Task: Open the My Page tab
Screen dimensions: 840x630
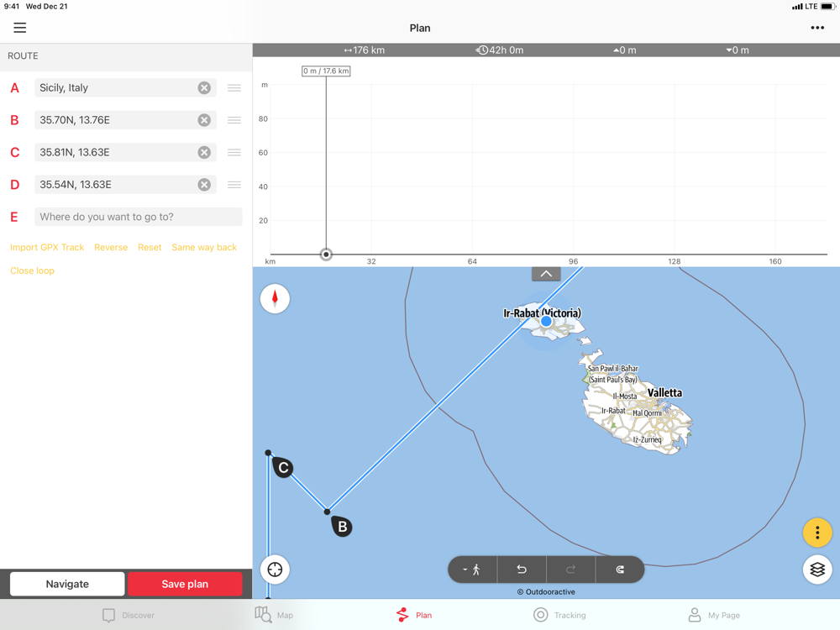Action: pos(713,615)
